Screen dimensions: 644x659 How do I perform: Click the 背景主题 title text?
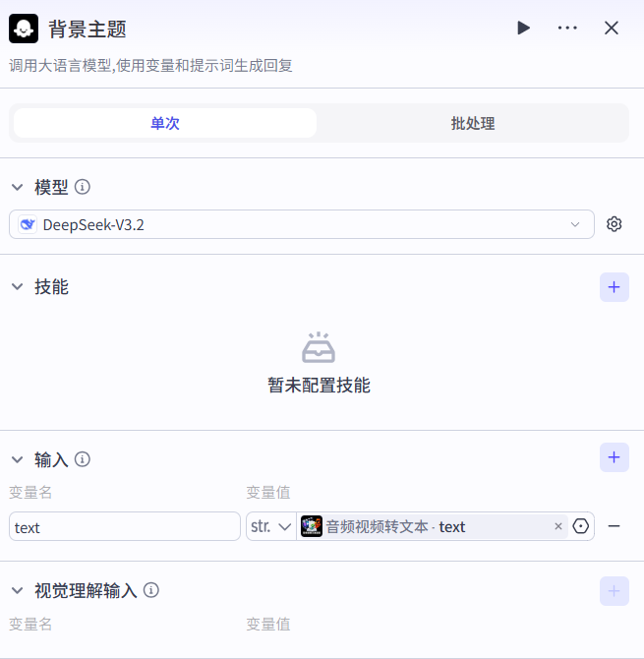pyautogui.click(x=88, y=30)
